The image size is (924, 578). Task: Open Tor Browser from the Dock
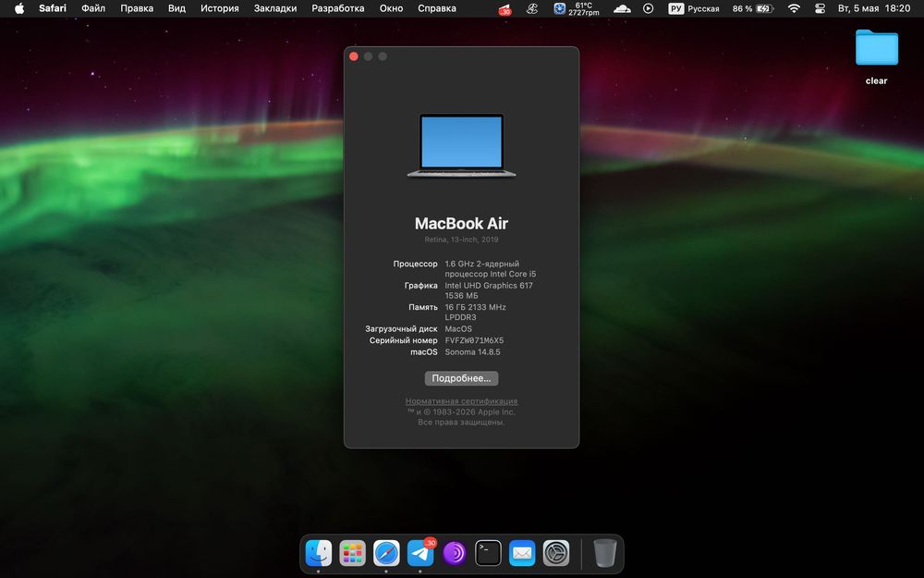[455, 553]
